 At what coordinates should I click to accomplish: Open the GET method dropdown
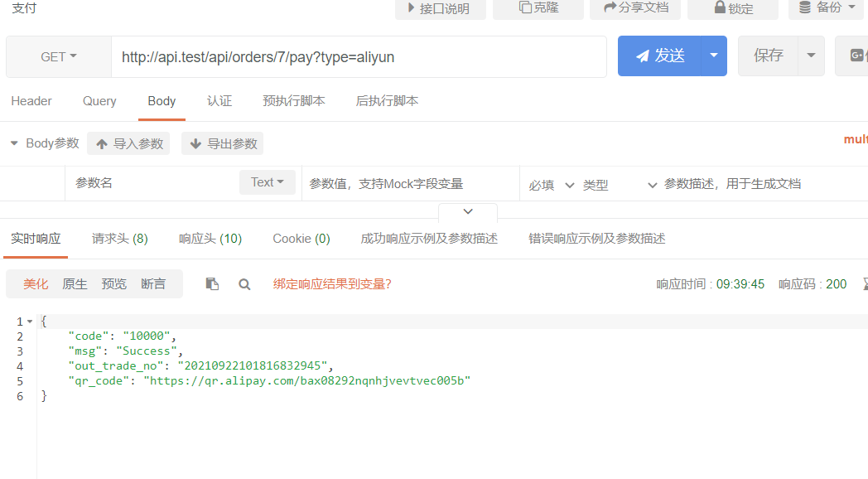click(57, 56)
